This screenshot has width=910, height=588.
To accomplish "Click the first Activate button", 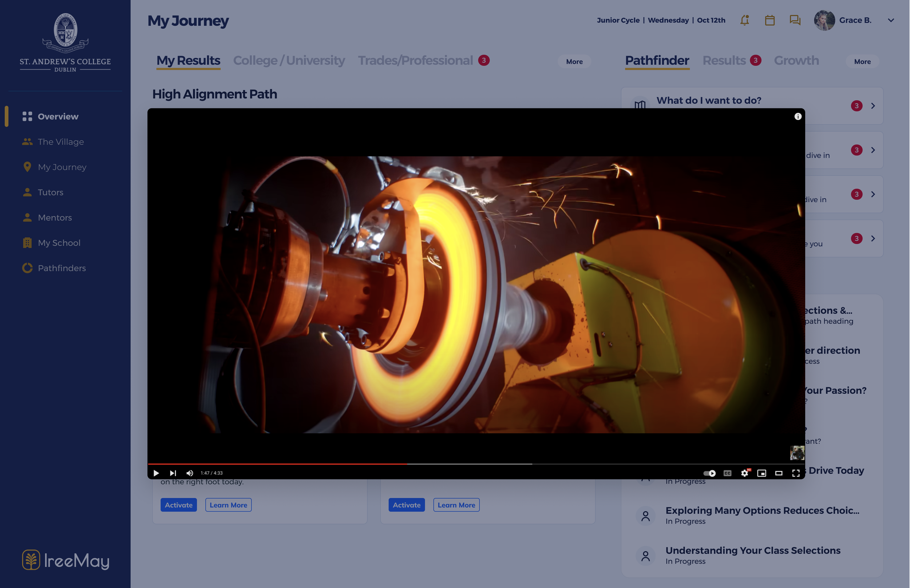I will tap(178, 505).
